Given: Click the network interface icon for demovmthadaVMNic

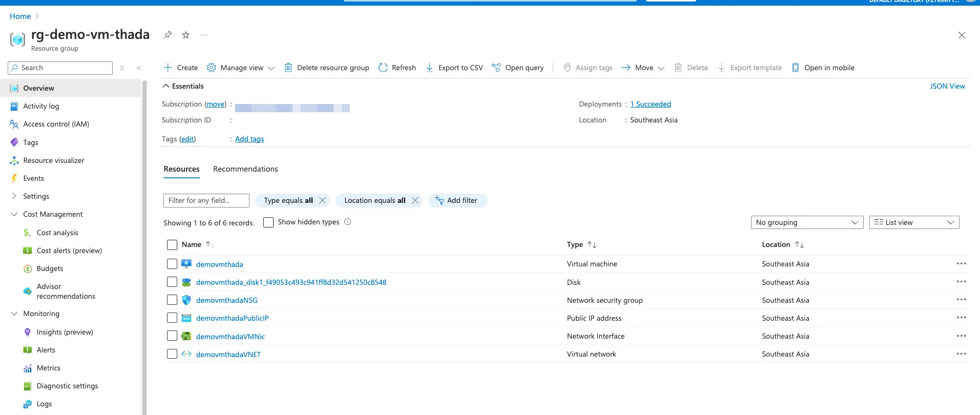Looking at the screenshot, I should [186, 336].
